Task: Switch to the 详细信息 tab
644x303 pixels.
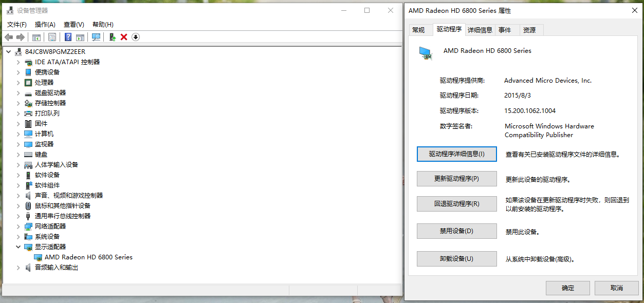Action: pyautogui.click(x=480, y=30)
